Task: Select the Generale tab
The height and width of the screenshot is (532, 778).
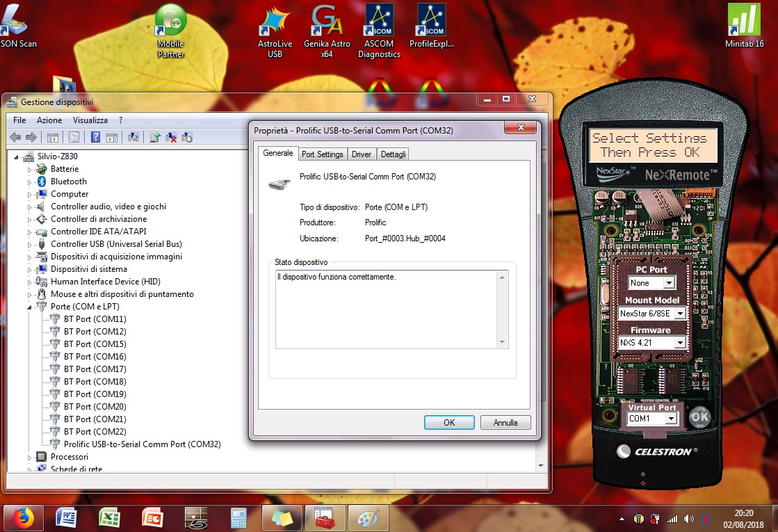Action: pos(278,154)
